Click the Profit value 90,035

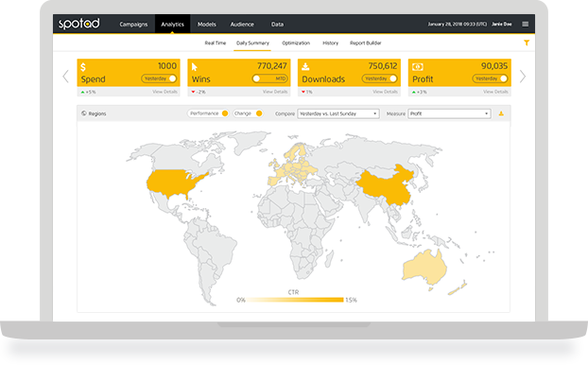coord(494,66)
